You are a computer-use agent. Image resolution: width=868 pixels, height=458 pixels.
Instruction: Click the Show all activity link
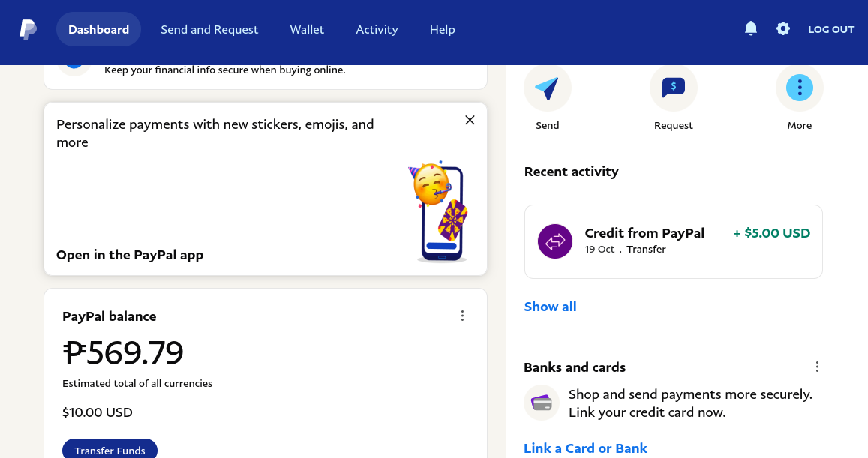(550, 307)
